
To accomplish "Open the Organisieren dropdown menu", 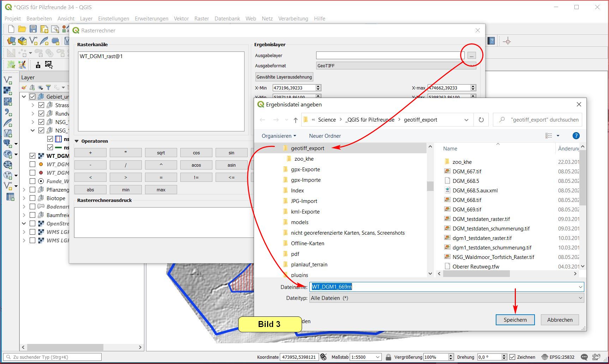I will (279, 136).
